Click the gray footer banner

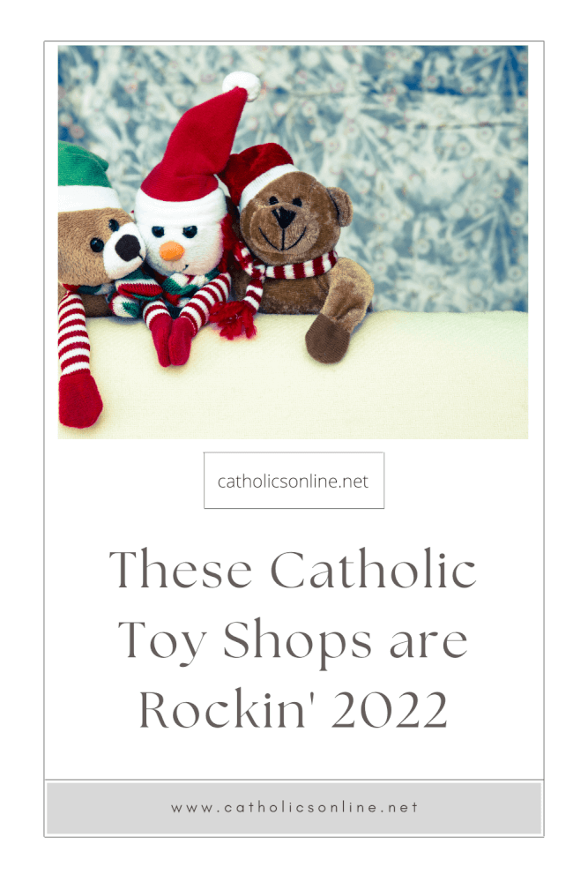point(294,808)
